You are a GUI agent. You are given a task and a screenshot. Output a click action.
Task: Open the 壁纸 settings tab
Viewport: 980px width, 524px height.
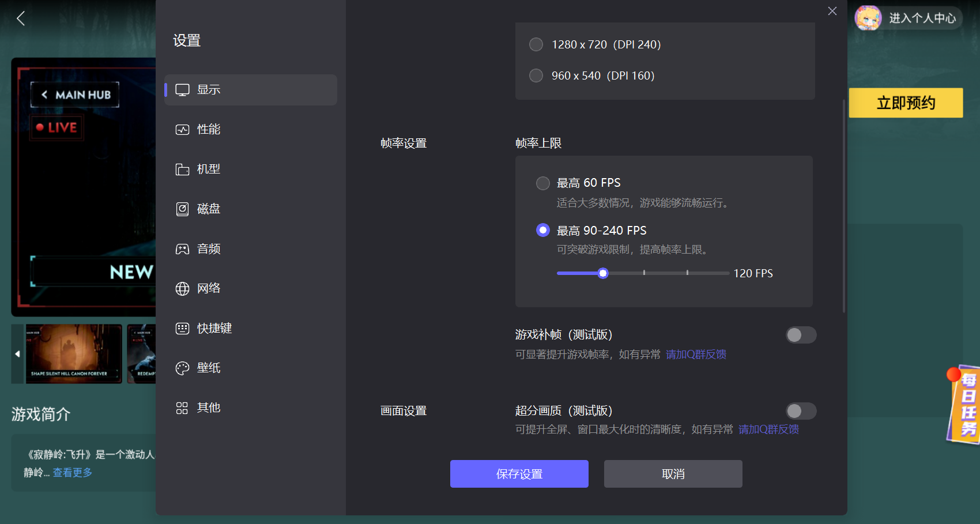[x=251, y=368]
